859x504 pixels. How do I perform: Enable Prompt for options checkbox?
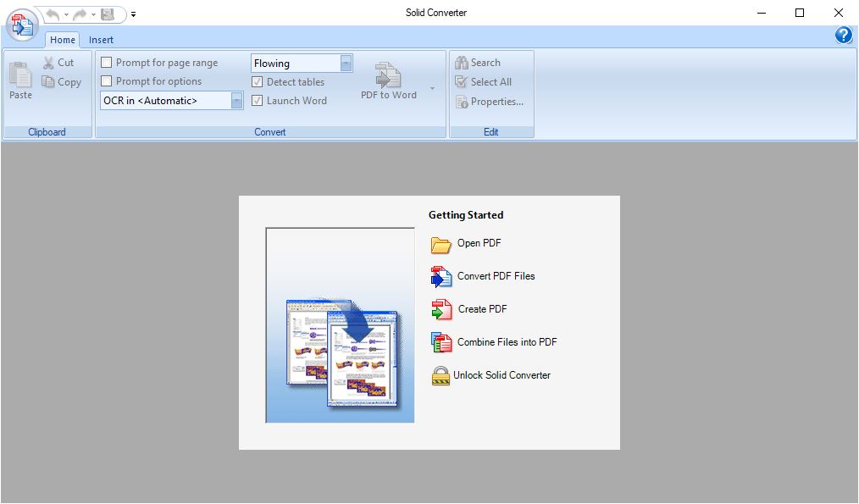pyautogui.click(x=106, y=81)
